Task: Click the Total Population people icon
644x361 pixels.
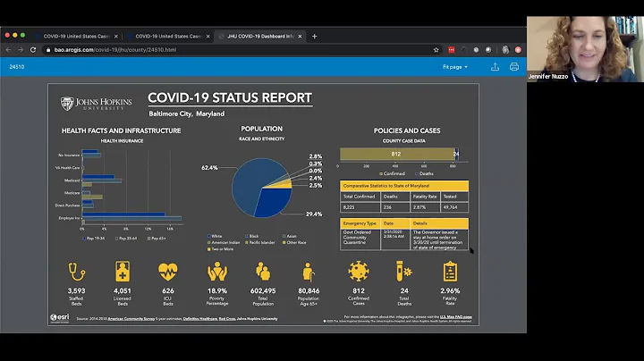Action: click(x=263, y=271)
